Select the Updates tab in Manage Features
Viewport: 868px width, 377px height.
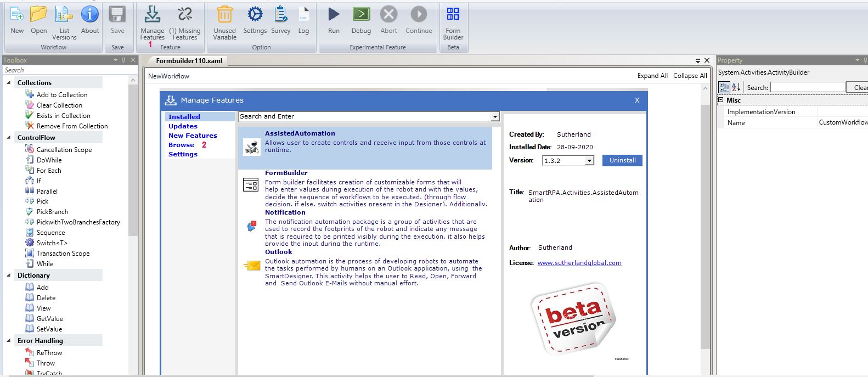pyautogui.click(x=183, y=126)
